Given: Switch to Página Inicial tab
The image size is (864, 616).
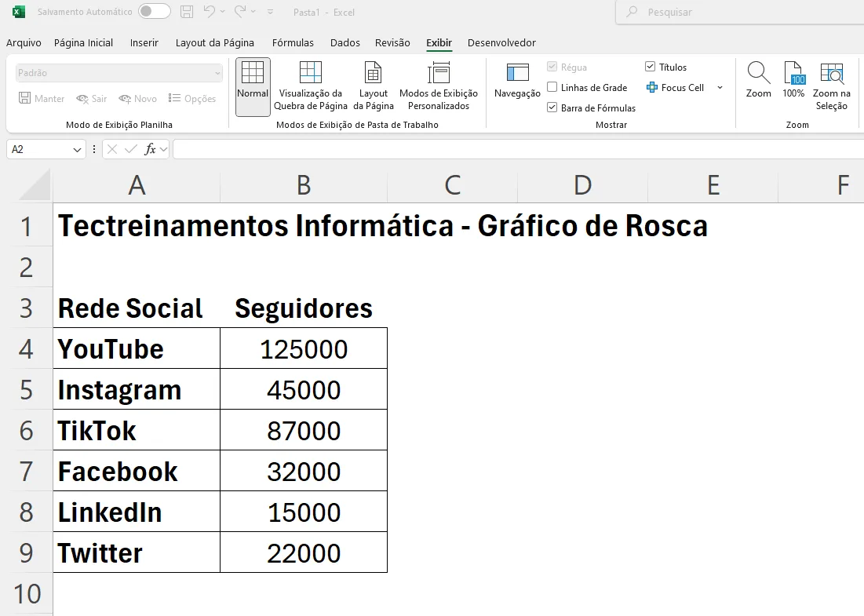Looking at the screenshot, I should click(x=83, y=42).
